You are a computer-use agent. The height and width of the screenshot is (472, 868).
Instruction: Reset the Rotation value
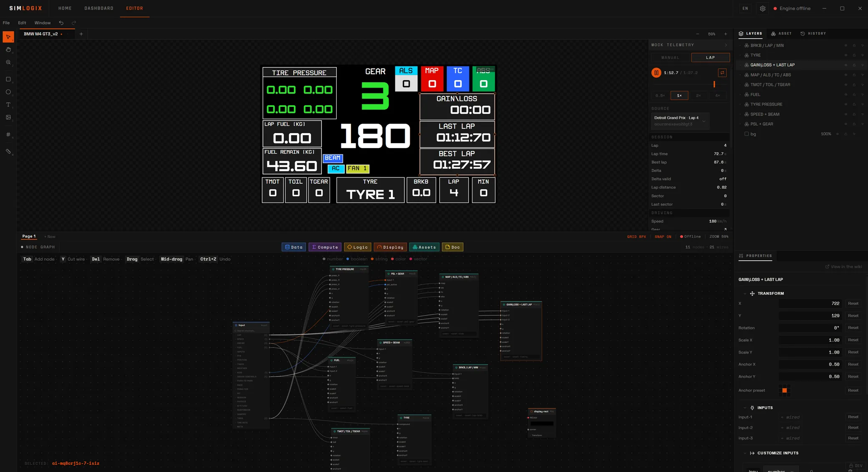click(x=853, y=328)
